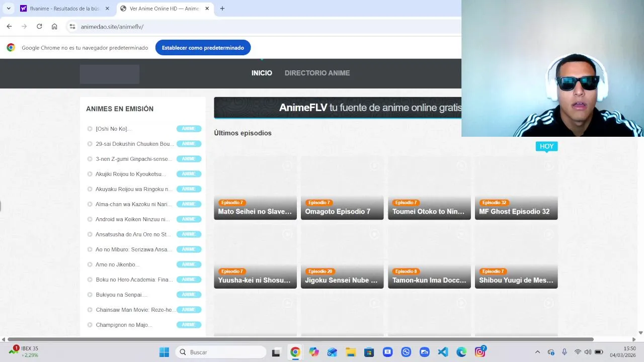The width and height of the screenshot is (644, 362).
Task: Click ANIME badge next to Champignon no Majo
Action: point(189,325)
